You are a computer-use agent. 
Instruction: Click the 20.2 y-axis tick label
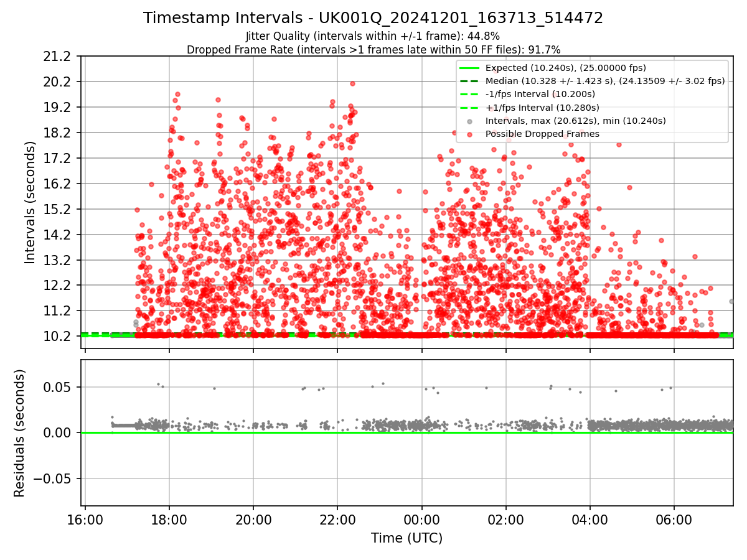(59, 82)
